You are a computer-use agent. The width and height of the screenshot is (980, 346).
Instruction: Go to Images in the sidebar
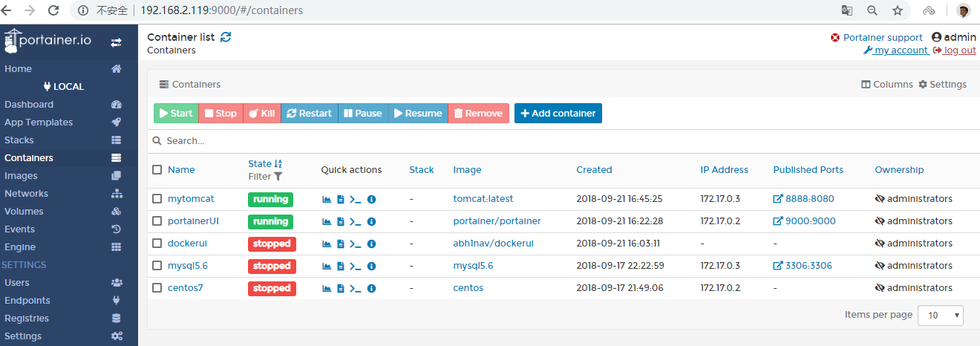[x=21, y=176]
